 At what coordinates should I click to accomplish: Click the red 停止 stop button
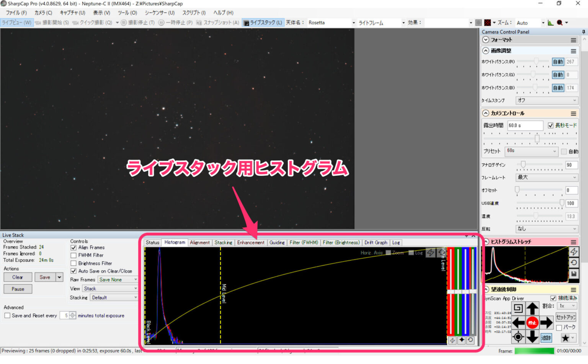point(532,323)
